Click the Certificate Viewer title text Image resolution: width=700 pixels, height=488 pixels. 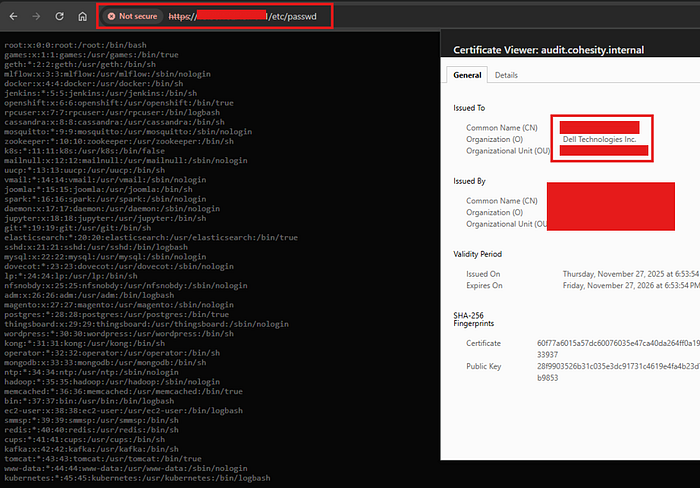tap(549, 50)
